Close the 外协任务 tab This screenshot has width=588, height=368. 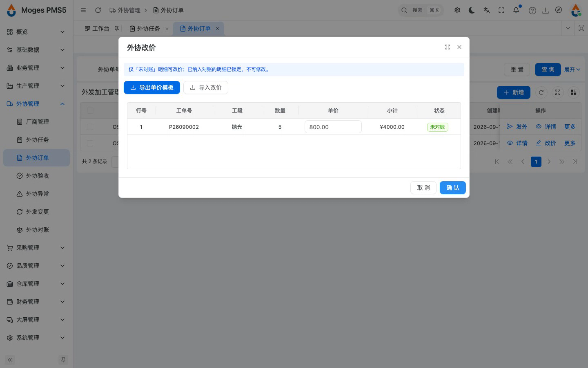point(167,29)
